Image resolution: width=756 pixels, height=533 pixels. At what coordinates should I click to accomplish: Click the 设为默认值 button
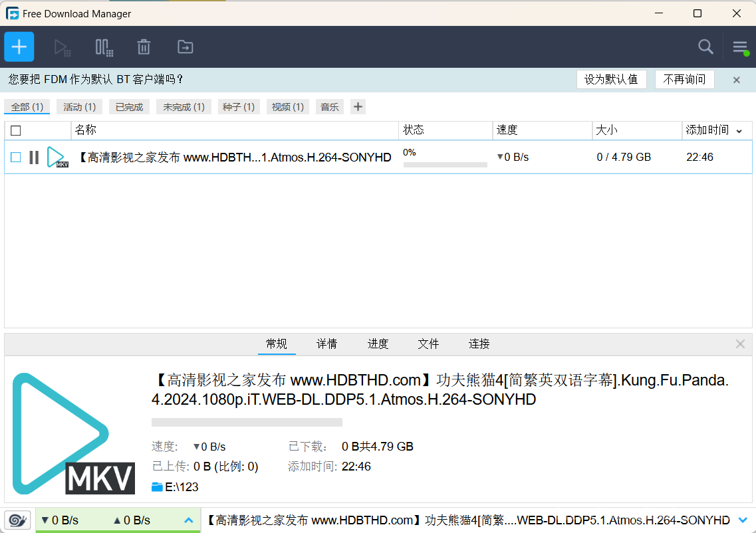611,80
